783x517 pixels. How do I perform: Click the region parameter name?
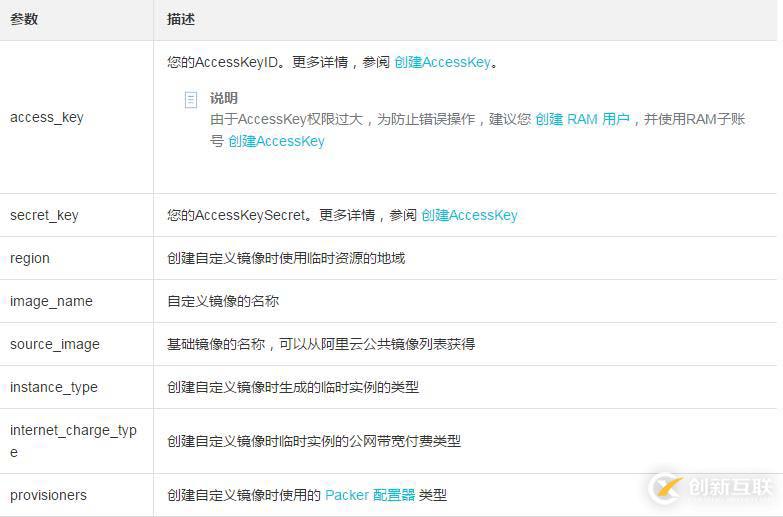tap(30, 258)
